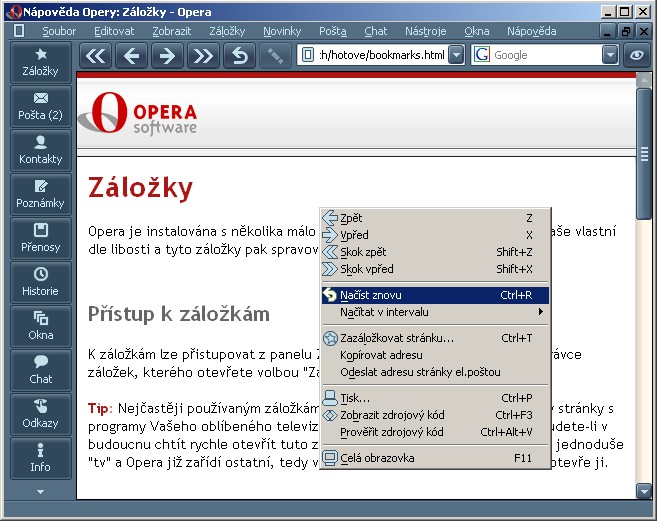Open the Chat sidebar panel

(41, 371)
